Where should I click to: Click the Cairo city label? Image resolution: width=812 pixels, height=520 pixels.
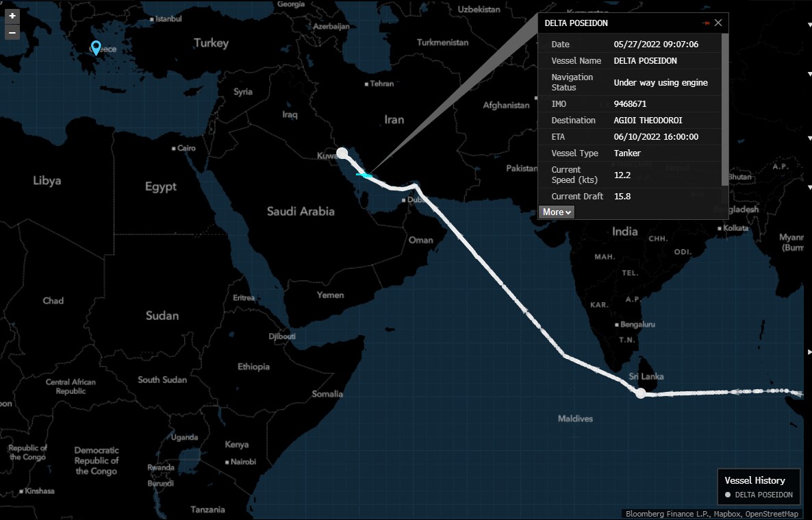[186, 148]
